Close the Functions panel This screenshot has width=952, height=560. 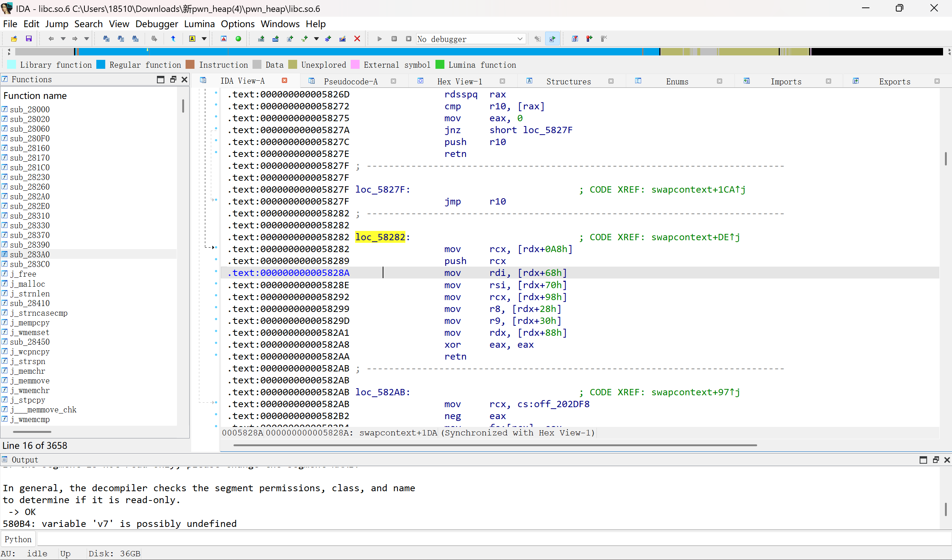tap(184, 79)
